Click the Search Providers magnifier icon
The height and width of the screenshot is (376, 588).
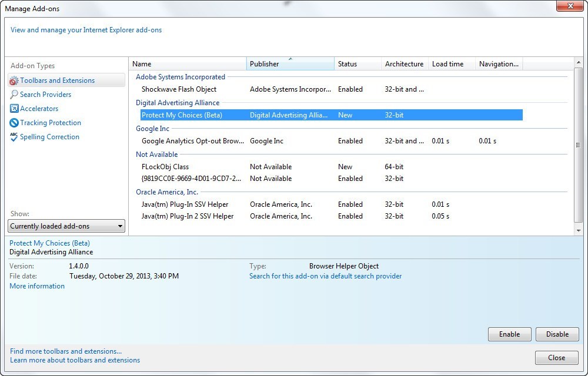click(14, 95)
